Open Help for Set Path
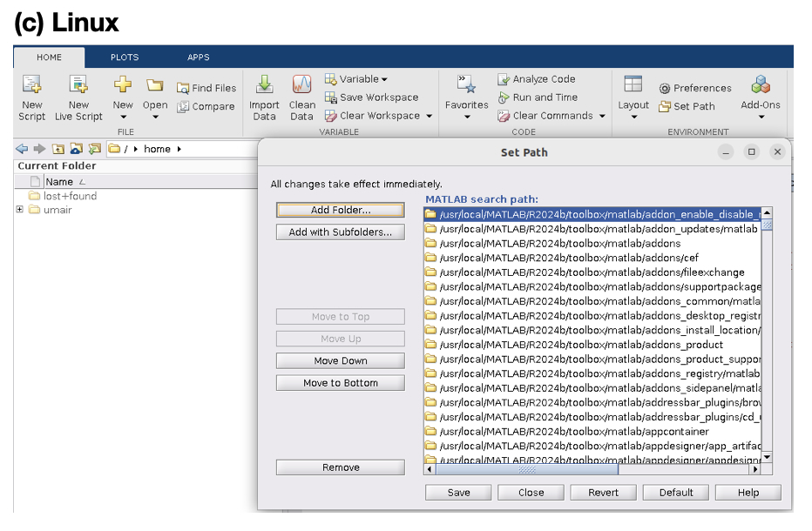This screenshot has width=812, height=531. [x=748, y=493]
